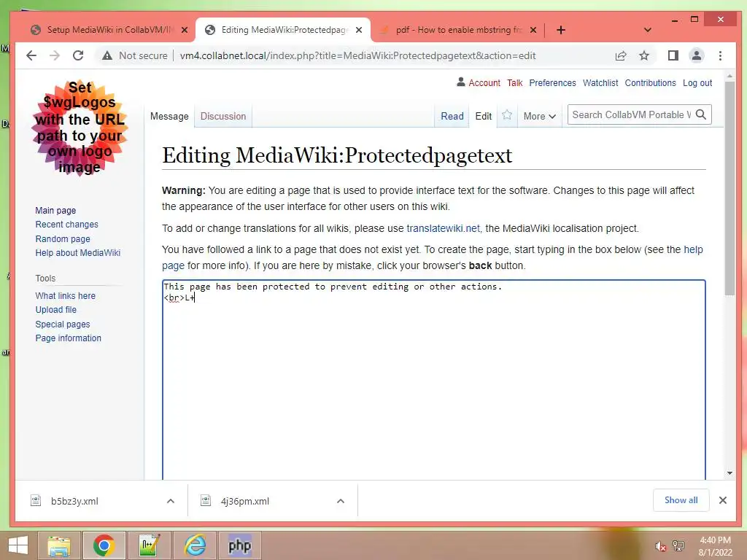Log out of the wiki

pos(697,83)
